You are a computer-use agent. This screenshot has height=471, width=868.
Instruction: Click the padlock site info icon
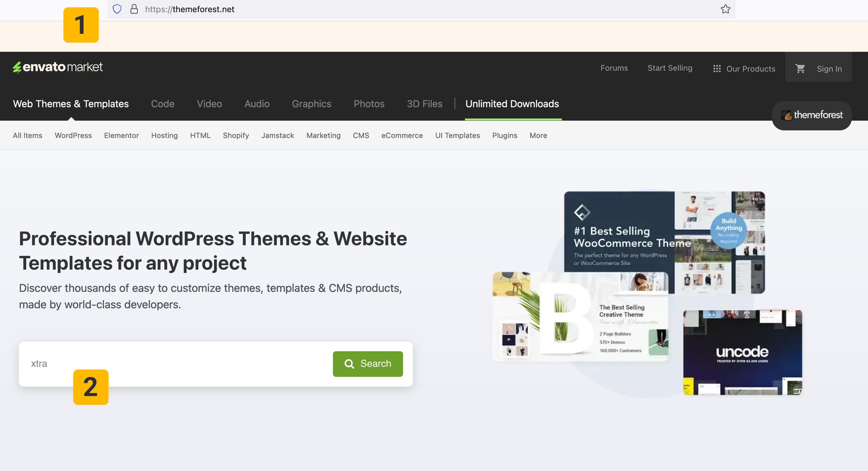[134, 9]
